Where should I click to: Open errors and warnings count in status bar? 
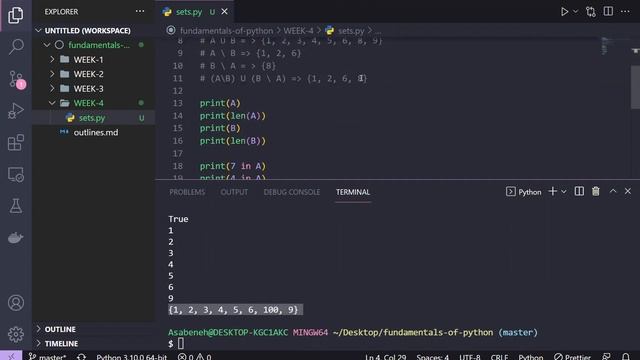coord(194,356)
